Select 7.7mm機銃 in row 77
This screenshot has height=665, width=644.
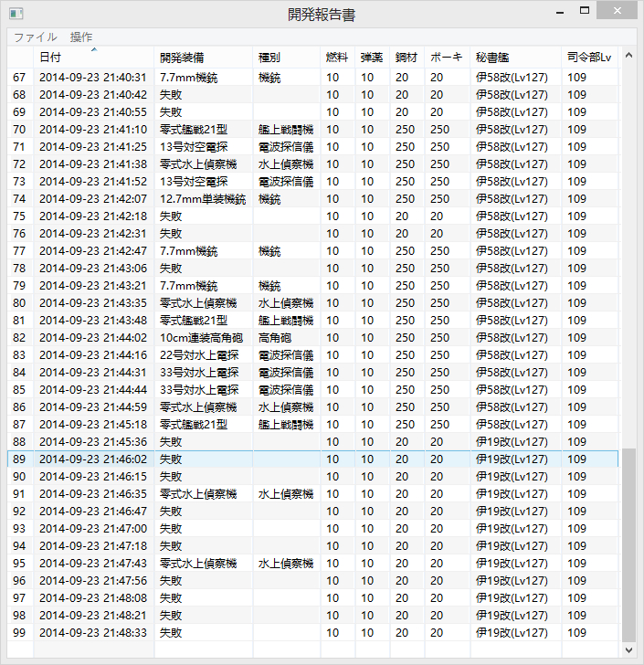point(188,251)
